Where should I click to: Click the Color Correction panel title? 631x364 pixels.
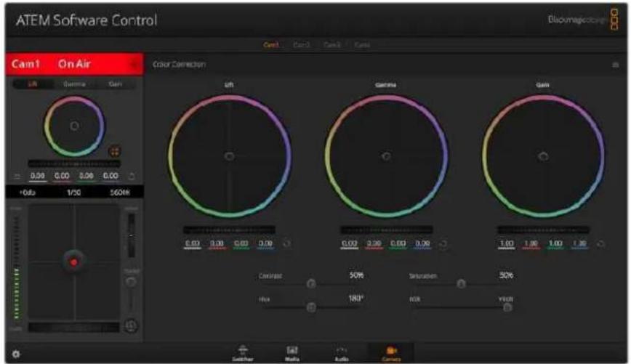point(179,65)
